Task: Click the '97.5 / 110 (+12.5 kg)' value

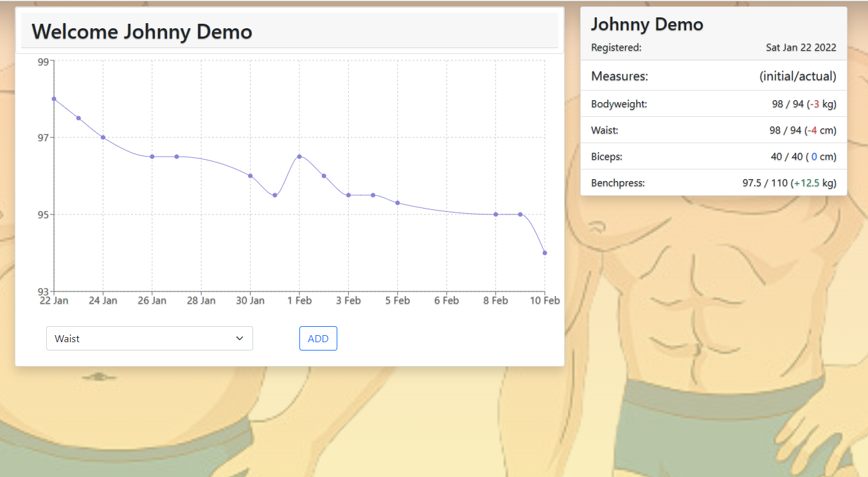Action: [790, 183]
